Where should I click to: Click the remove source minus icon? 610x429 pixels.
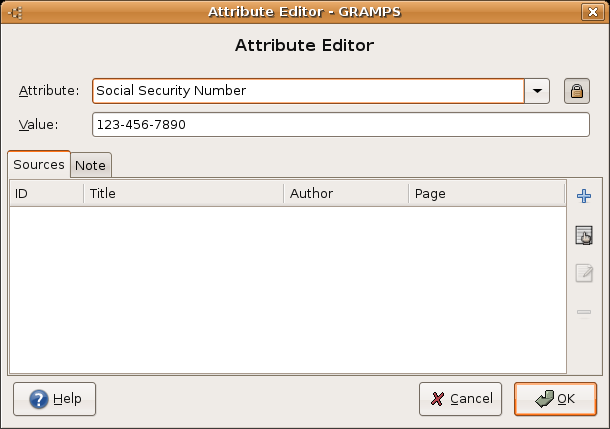[584, 313]
